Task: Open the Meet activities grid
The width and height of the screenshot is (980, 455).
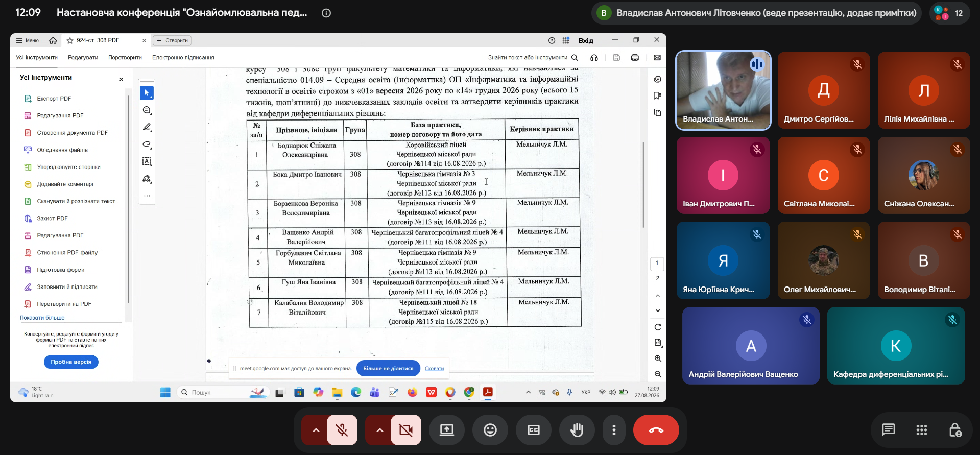Action: pyautogui.click(x=922, y=430)
